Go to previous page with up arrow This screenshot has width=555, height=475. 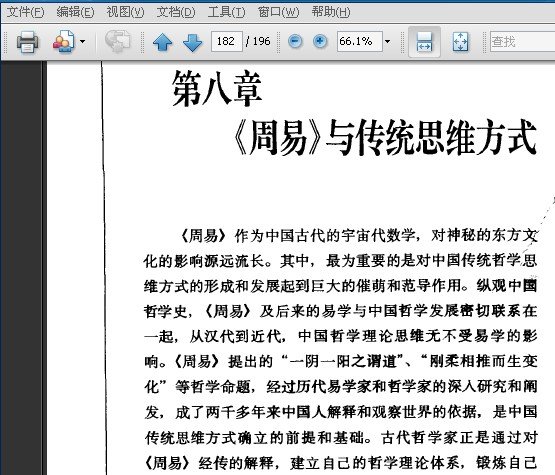tap(162, 42)
